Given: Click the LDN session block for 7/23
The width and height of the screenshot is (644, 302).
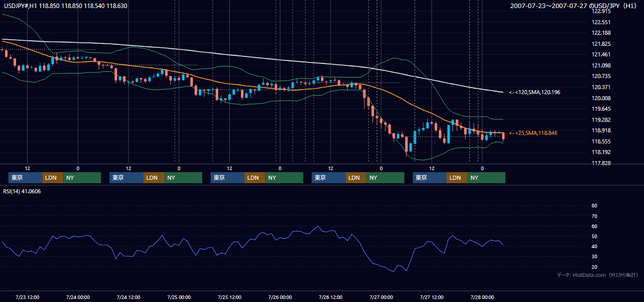Looking at the screenshot, I should (53, 178).
